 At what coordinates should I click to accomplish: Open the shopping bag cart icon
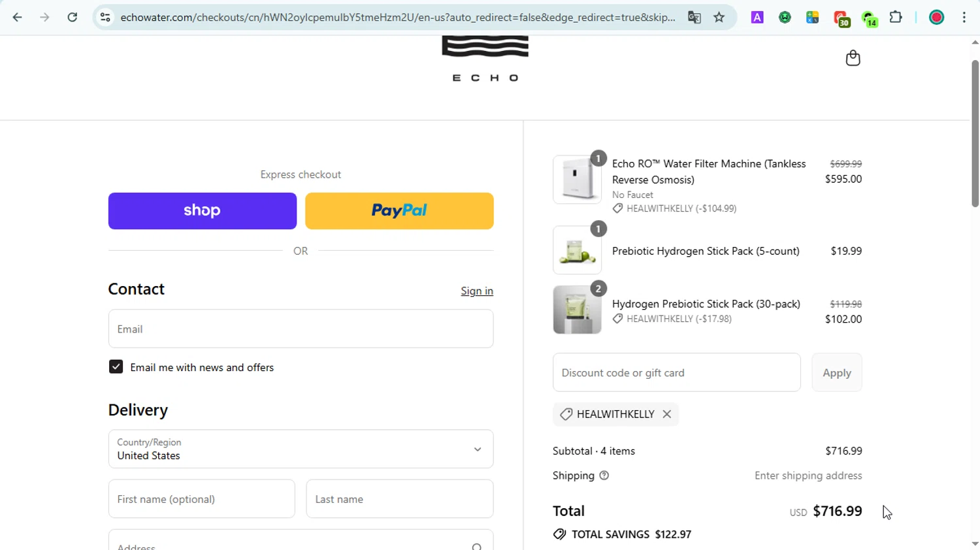click(x=853, y=58)
